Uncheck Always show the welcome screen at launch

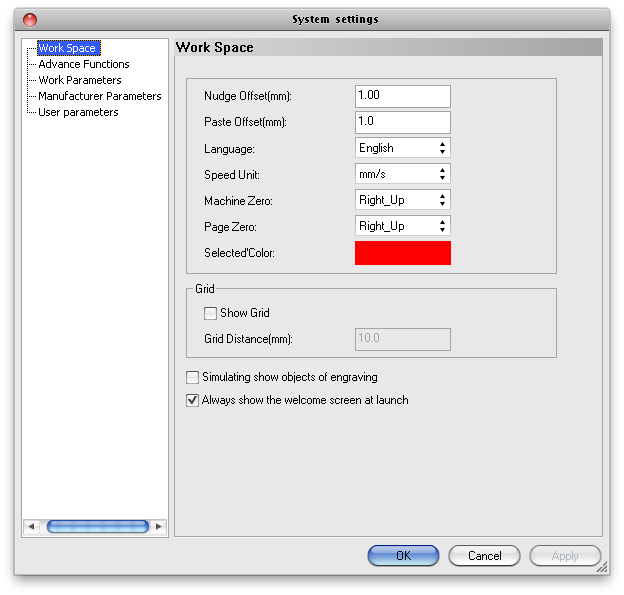[x=193, y=400]
